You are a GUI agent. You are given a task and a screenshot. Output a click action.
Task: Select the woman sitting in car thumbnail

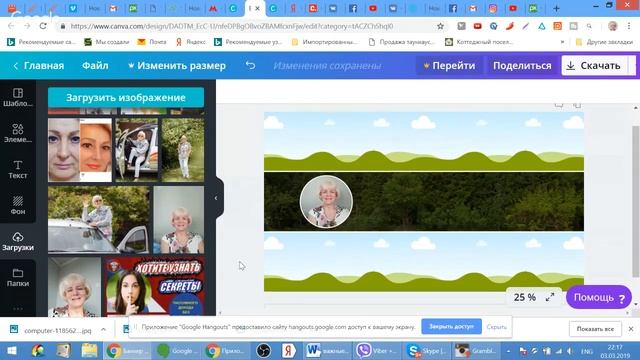click(x=136, y=150)
